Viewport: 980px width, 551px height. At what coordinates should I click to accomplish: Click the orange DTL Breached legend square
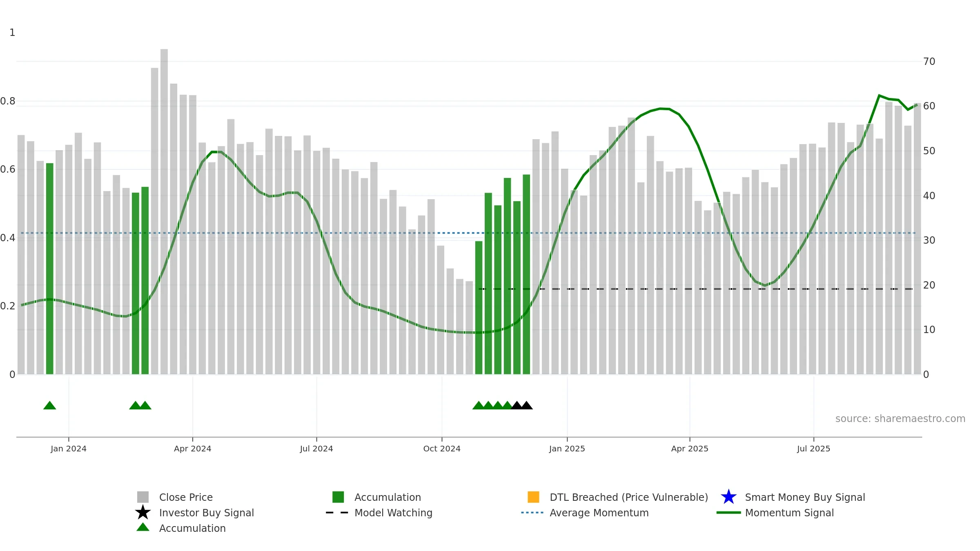(533, 497)
